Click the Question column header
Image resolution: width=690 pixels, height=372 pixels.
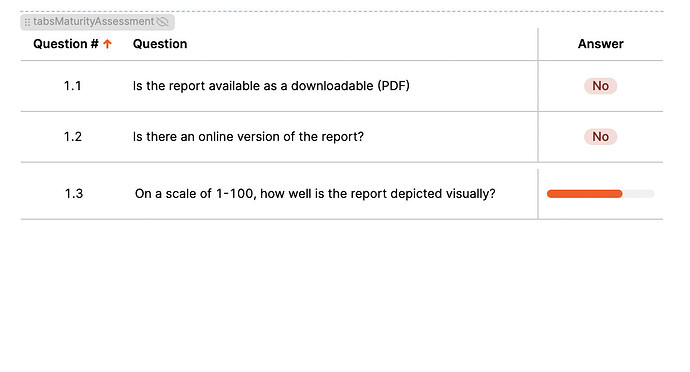tap(160, 44)
